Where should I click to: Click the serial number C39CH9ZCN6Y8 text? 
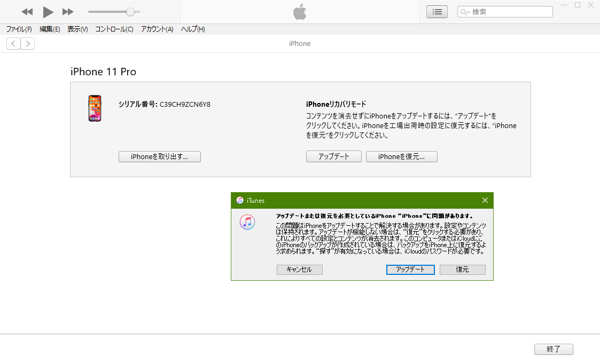point(185,105)
